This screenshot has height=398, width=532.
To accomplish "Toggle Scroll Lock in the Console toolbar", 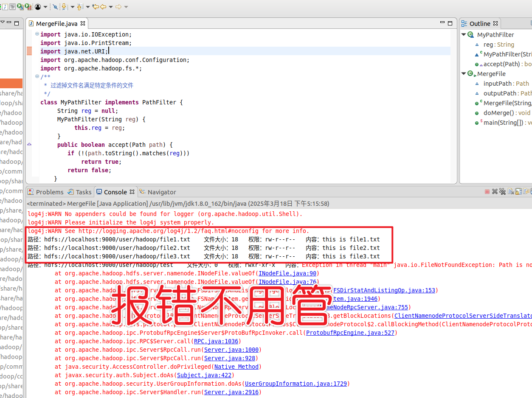I will click(x=518, y=192).
